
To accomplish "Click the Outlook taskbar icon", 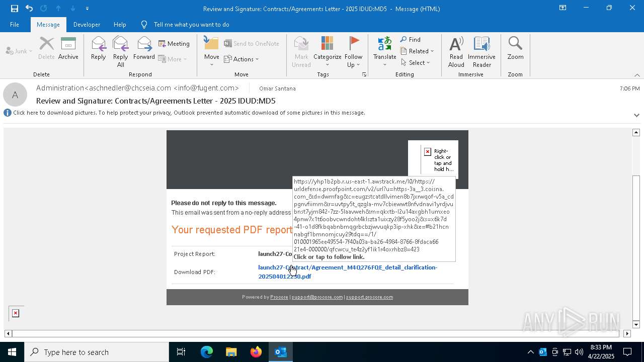I will (280, 352).
